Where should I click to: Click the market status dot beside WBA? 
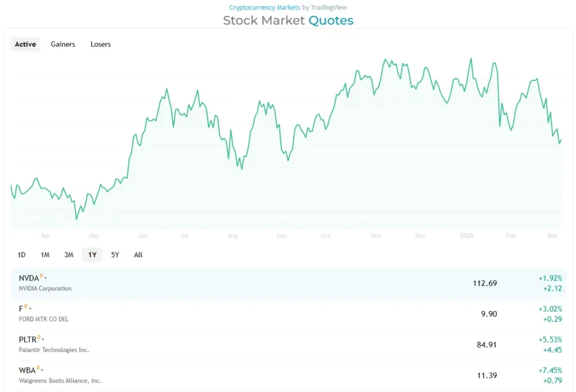[x=43, y=370]
